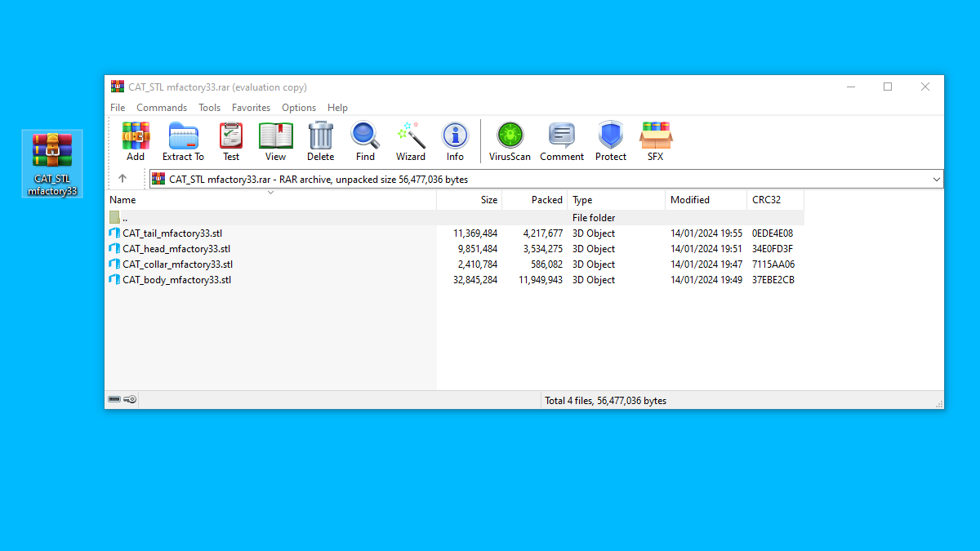Click the CAT_head_mfactory33.stl file icon
Viewport: 980px width, 551px height.
pyautogui.click(x=114, y=249)
